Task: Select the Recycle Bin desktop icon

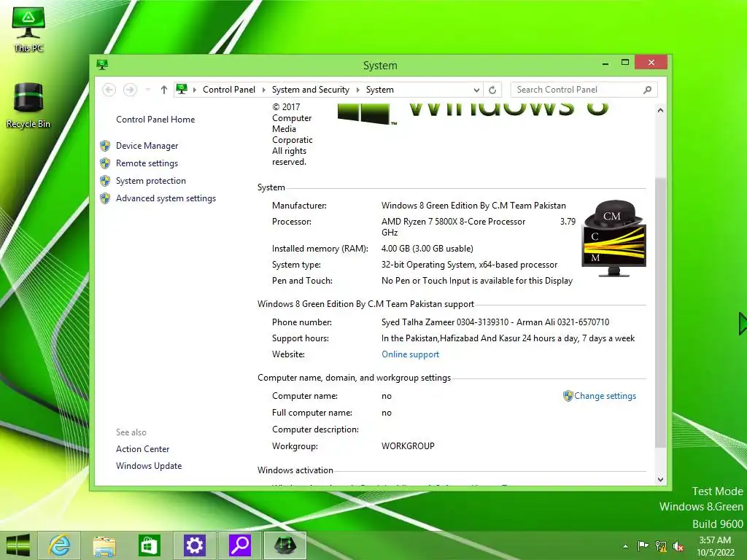Action: (28, 105)
